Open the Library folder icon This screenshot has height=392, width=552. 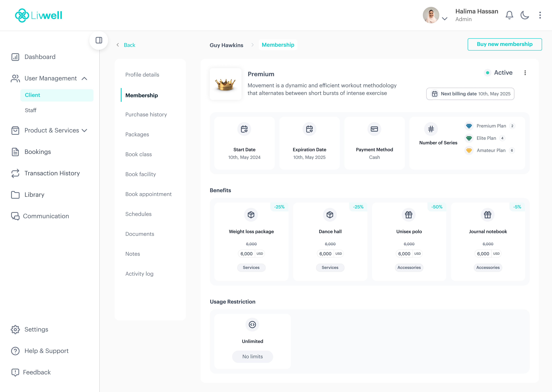click(15, 195)
